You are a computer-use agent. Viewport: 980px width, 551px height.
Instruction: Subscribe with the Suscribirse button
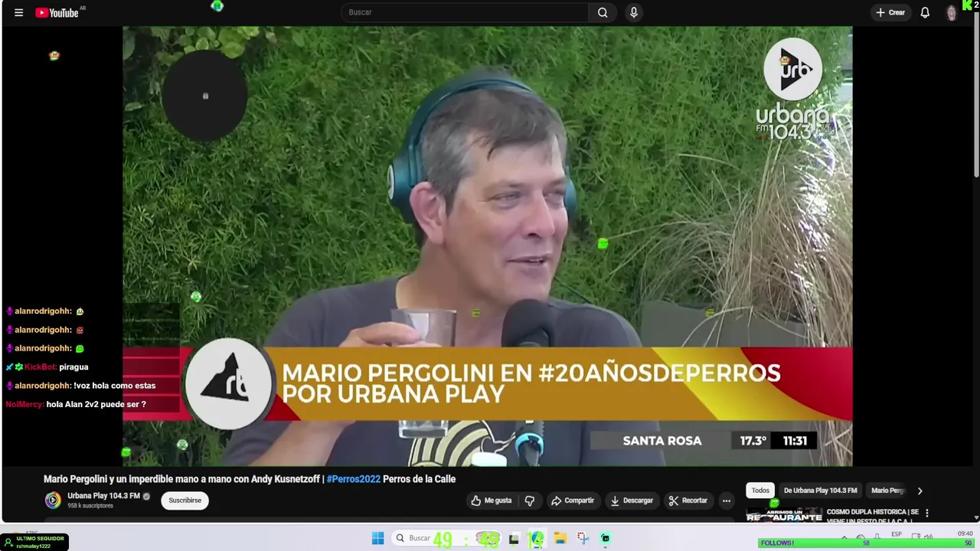(185, 500)
